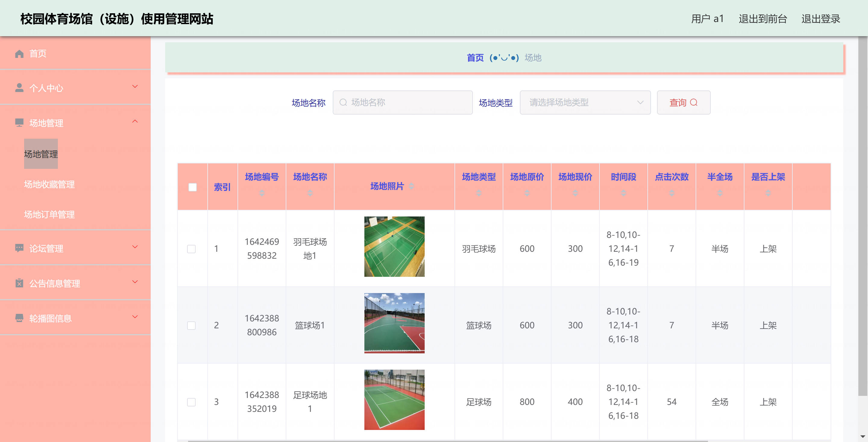Check the row for 足球场地1
This screenshot has height=442, width=868.
tap(191, 402)
